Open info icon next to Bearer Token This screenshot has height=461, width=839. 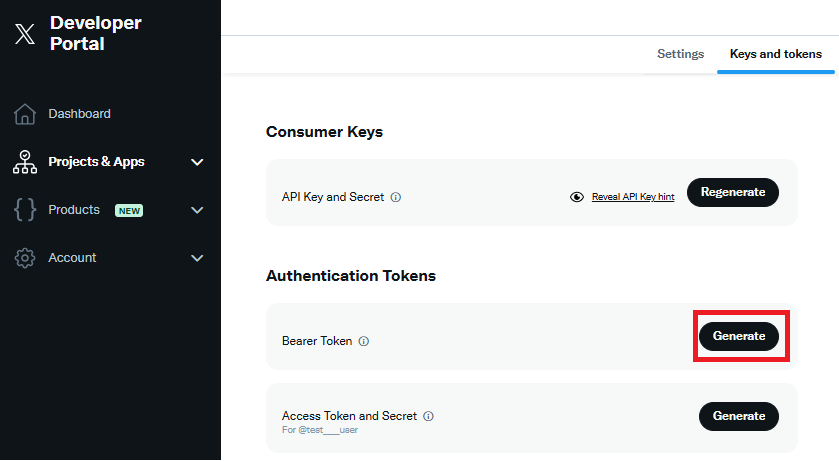click(x=364, y=341)
